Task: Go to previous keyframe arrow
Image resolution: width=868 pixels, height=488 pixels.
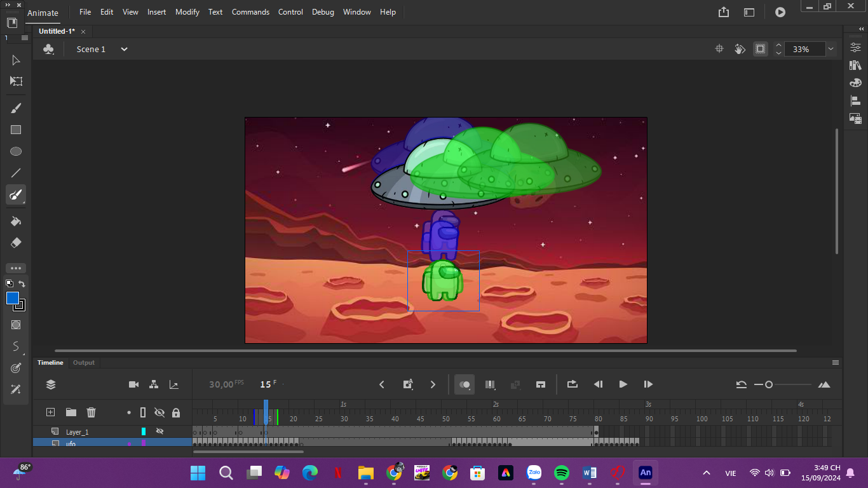Action: 382,384
